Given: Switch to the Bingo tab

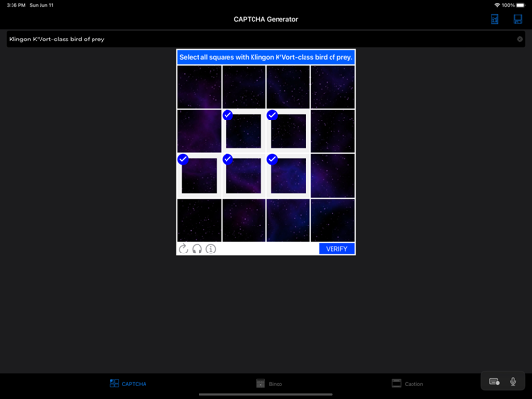Looking at the screenshot, I should pos(270,384).
